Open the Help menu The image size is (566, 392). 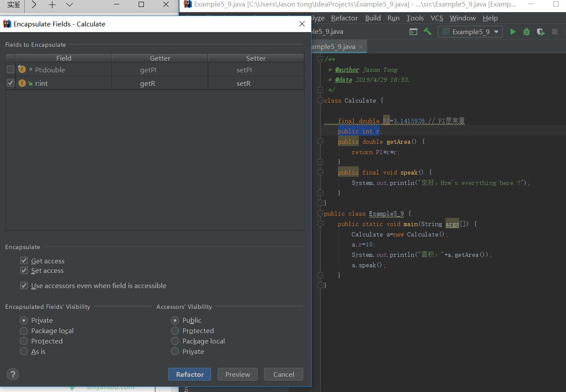click(x=490, y=18)
